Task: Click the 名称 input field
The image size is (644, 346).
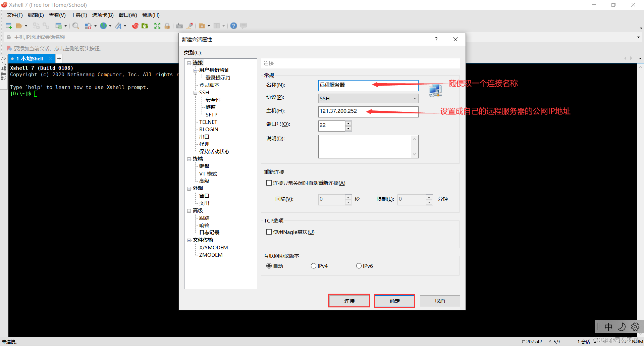Action: (x=368, y=85)
